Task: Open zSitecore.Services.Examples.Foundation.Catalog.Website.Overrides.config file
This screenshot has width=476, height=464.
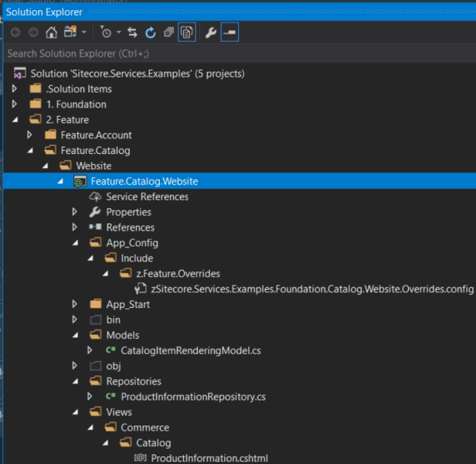Action: pos(312,289)
